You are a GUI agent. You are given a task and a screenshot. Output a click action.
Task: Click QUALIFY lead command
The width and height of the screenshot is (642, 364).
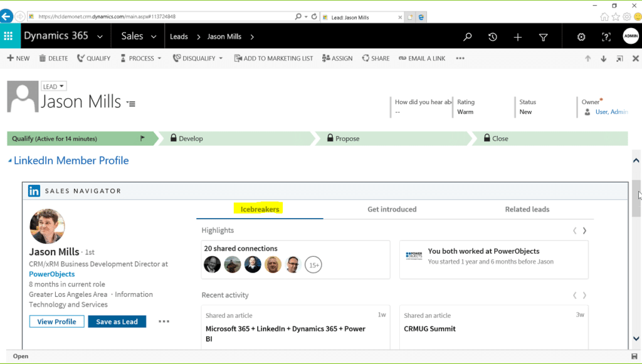(x=94, y=58)
